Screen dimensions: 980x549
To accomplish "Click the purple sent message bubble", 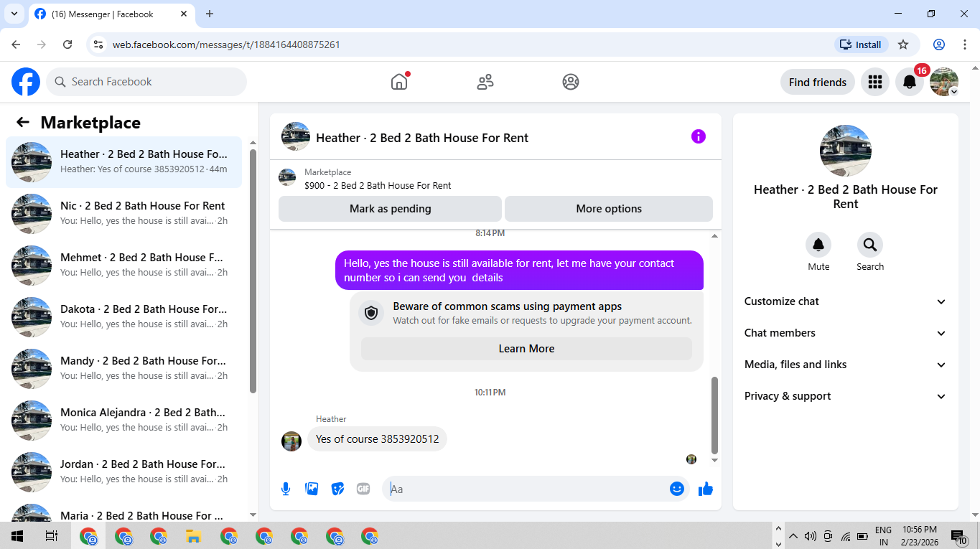I will tap(519, 271).
